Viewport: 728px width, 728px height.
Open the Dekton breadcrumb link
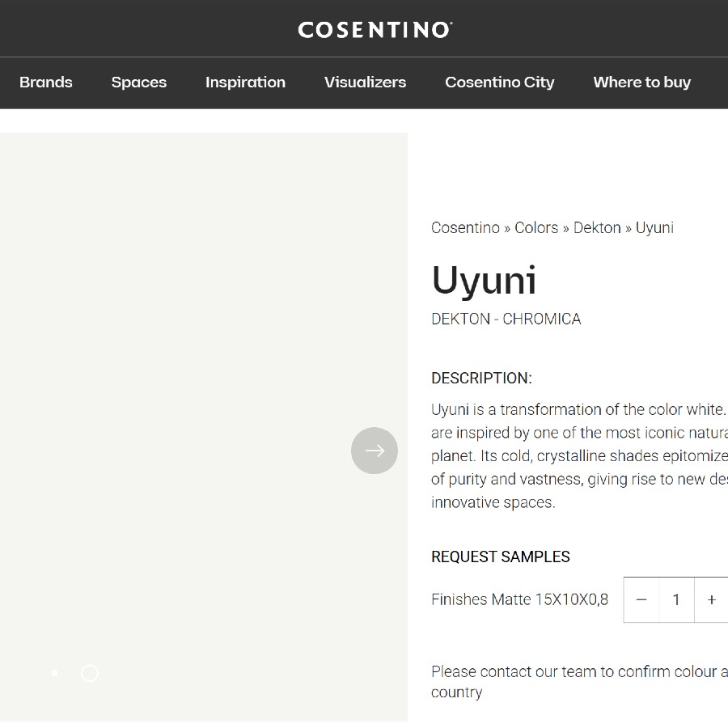[597, 228]
